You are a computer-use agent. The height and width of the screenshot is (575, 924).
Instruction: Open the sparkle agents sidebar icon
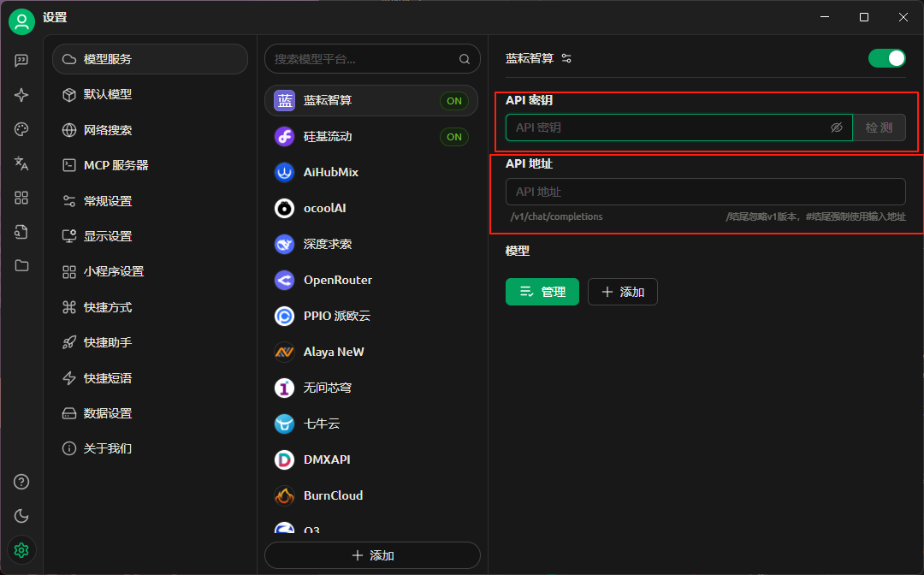pyautogui.click(x=21, y=95)
